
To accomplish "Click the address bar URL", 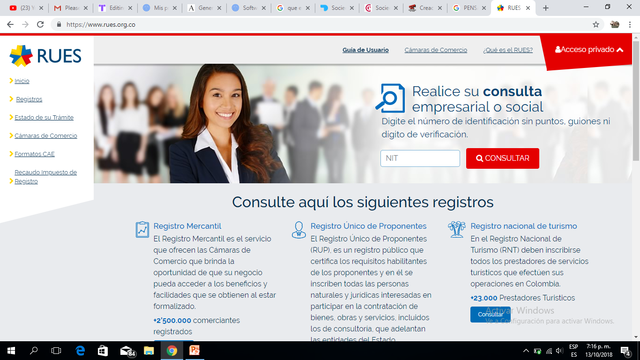I will click(x=101, y=24).
